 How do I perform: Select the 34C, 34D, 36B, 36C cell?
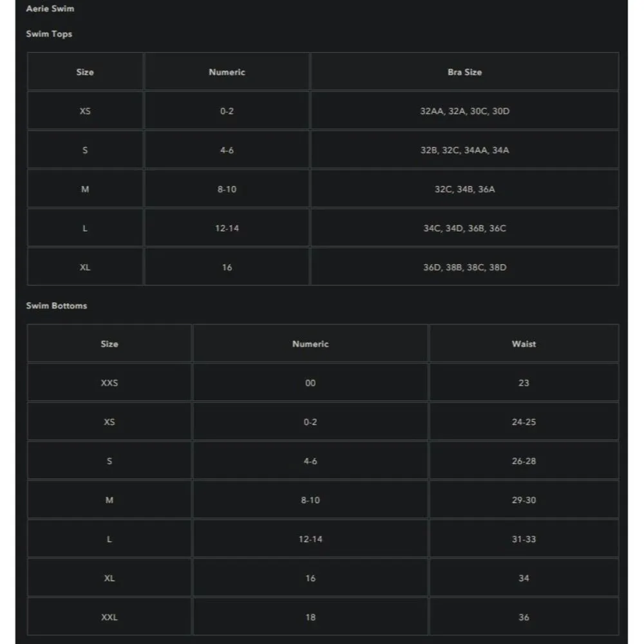(x=464, y=229)
